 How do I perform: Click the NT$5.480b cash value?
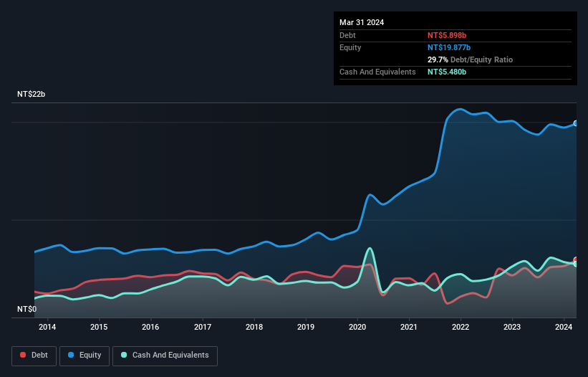[x=447, y=72]
